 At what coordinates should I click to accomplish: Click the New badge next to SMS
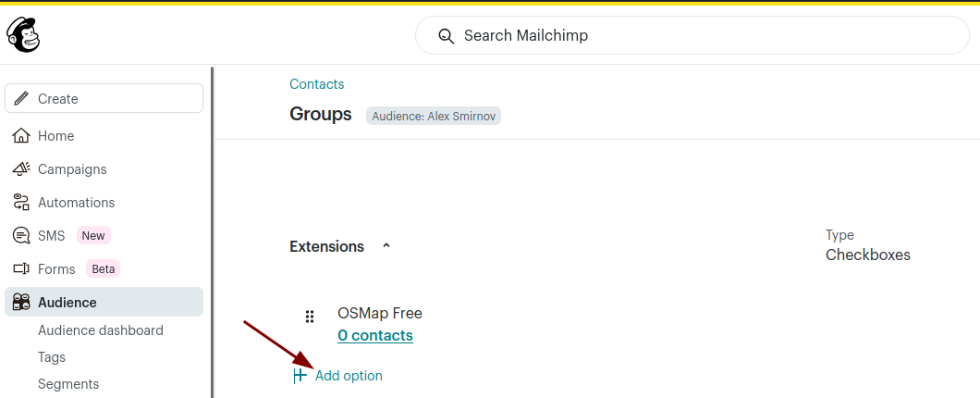(93, 235)
